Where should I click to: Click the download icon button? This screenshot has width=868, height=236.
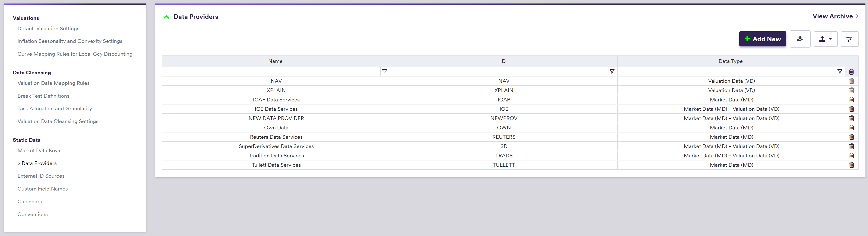[800, 39]
